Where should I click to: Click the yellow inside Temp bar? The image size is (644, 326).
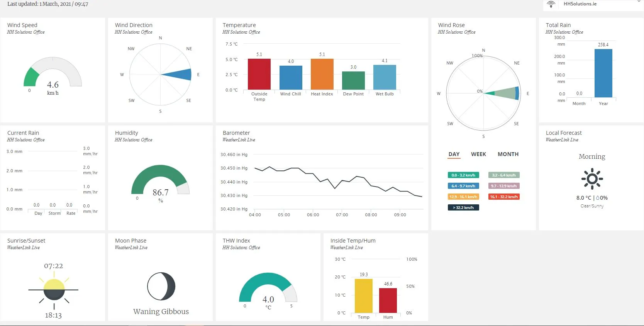tap(364, 296)
